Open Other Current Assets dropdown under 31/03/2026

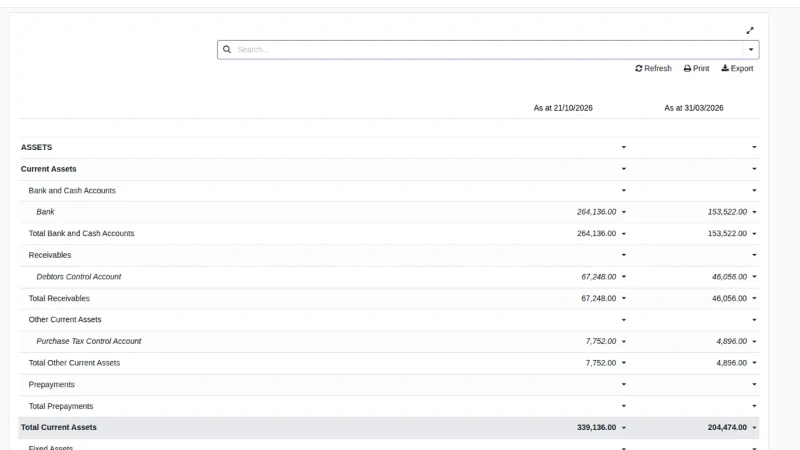pyautogui.click(x=754, y=320)
